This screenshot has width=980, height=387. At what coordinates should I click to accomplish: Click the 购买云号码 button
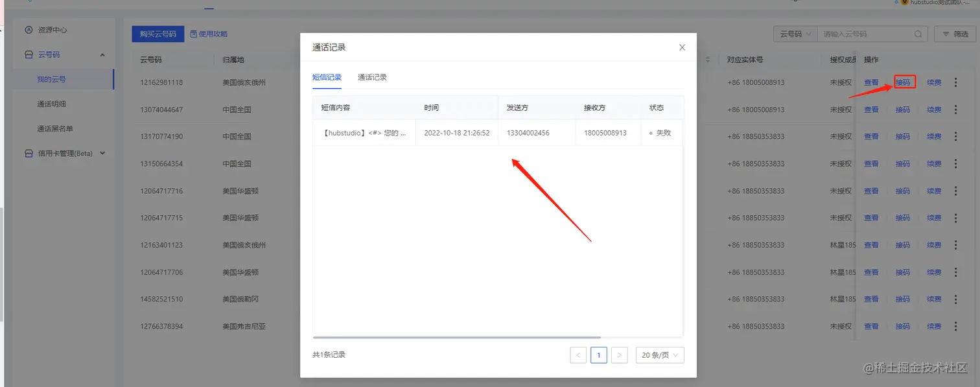158,34
